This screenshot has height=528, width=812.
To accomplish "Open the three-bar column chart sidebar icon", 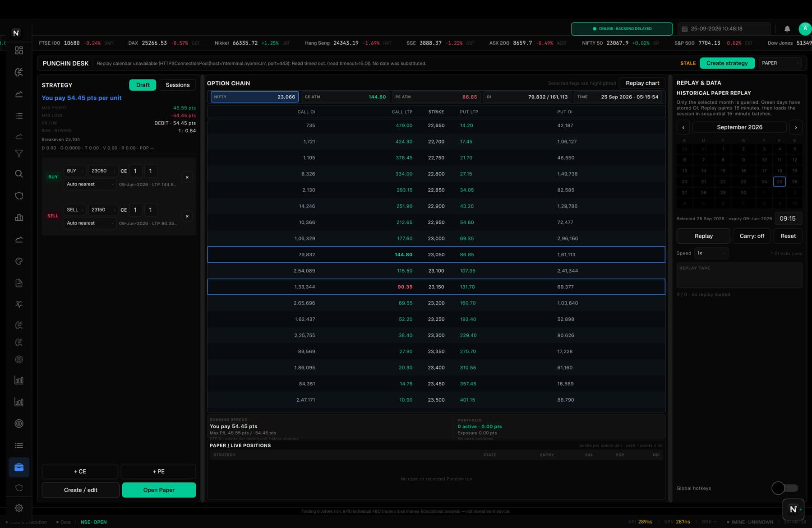I will [19, 218].
